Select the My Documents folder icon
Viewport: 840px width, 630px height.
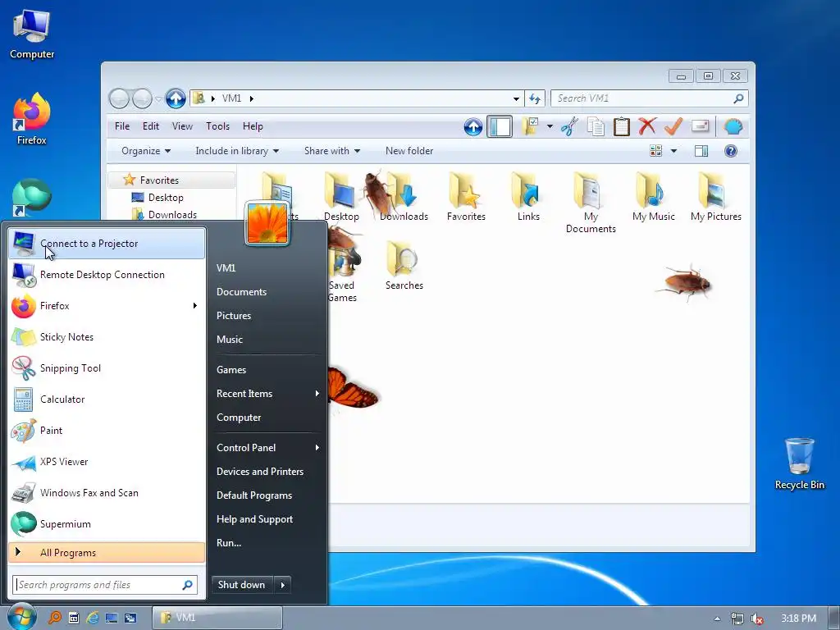(591, 203)
